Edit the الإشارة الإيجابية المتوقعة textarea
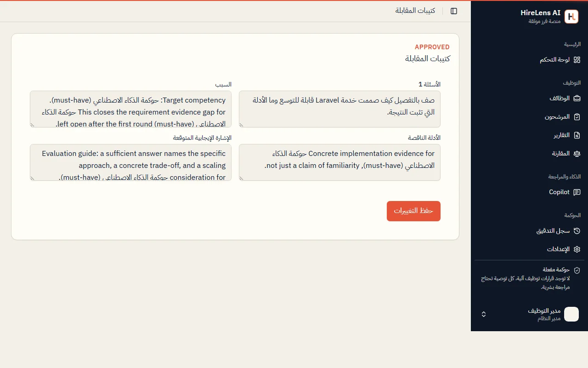 click(130, 162)
